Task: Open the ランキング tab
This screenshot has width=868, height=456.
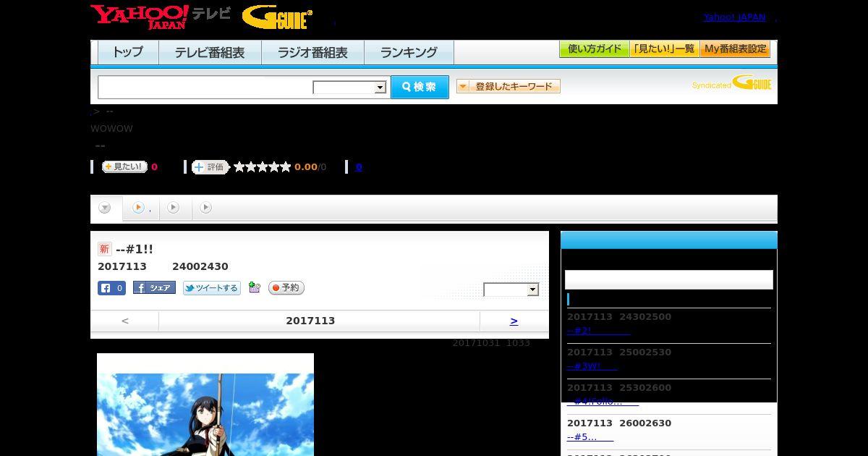Action: point(409,52)
